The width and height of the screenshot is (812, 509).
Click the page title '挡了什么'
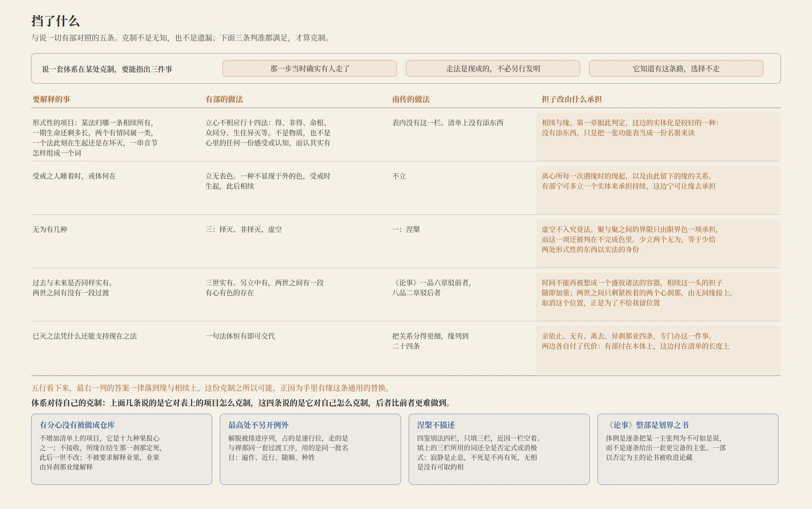click(x=56, y=21)
